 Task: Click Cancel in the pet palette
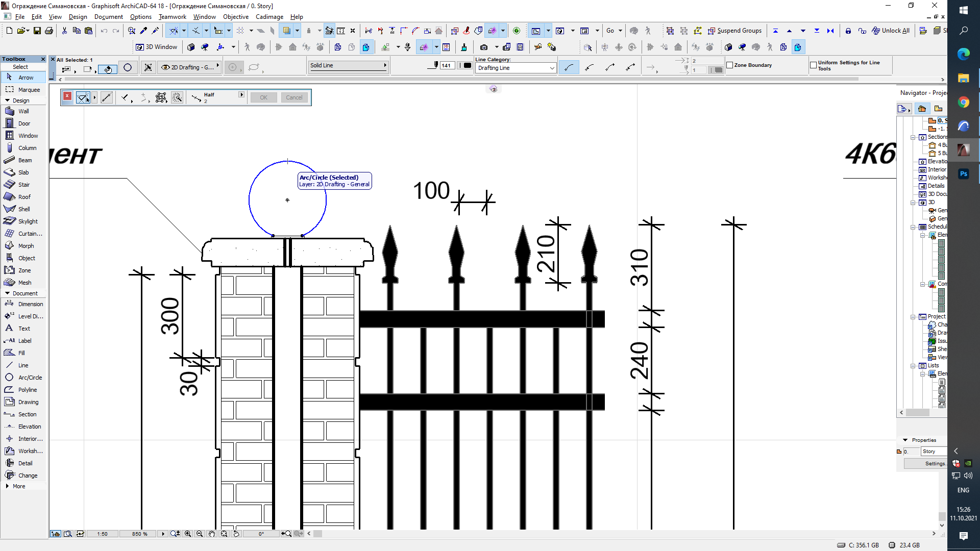pyautogui.click(x=294, y=97)
